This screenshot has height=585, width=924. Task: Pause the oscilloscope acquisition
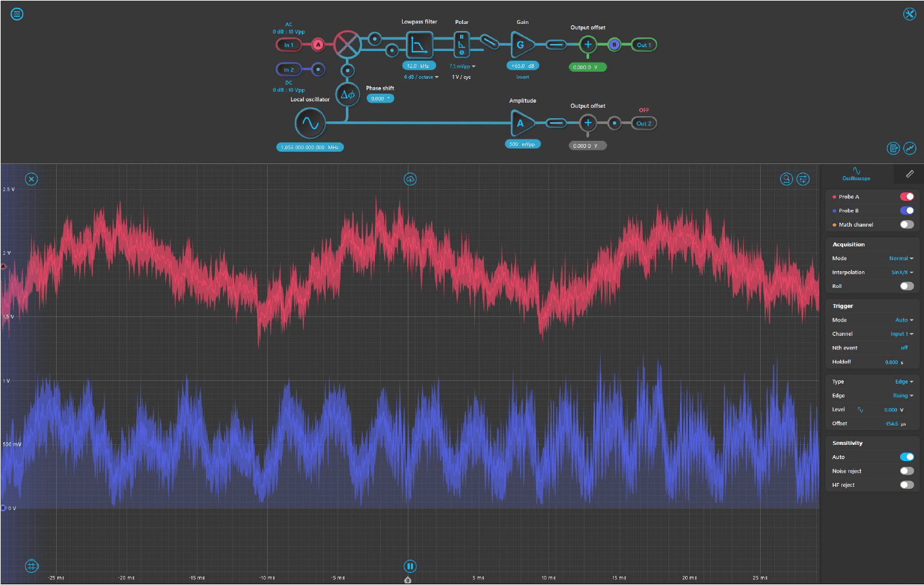(x=410, y=566)
